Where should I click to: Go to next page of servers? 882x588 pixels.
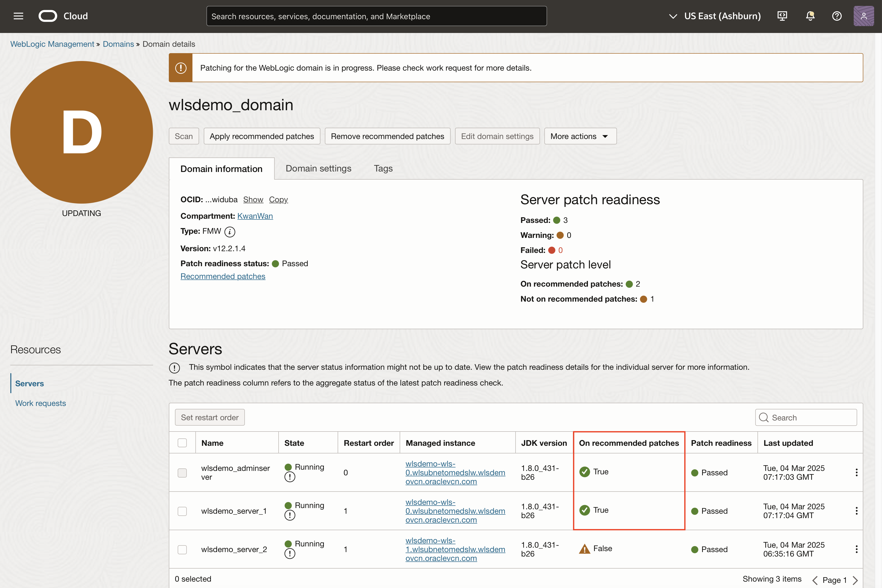coord(855,580)
